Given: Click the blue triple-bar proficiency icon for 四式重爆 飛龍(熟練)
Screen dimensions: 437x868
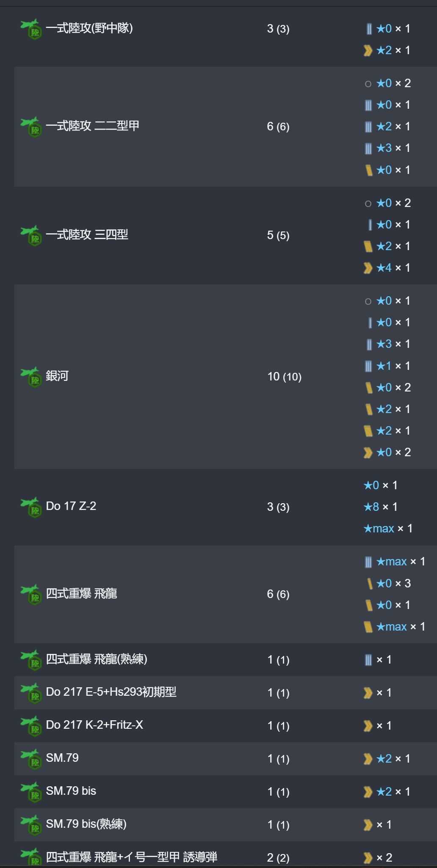Looking at the screenshot, I should point(368,660).
